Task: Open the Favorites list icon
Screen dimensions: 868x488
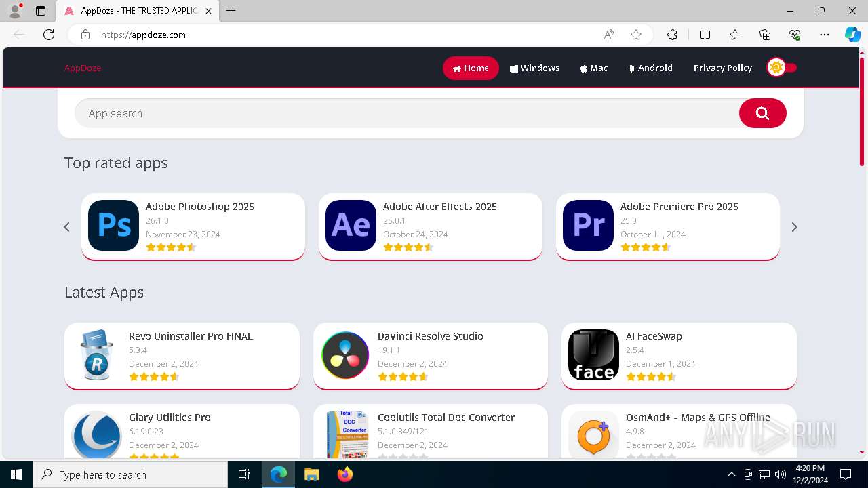Action: (x=735, y=35)
